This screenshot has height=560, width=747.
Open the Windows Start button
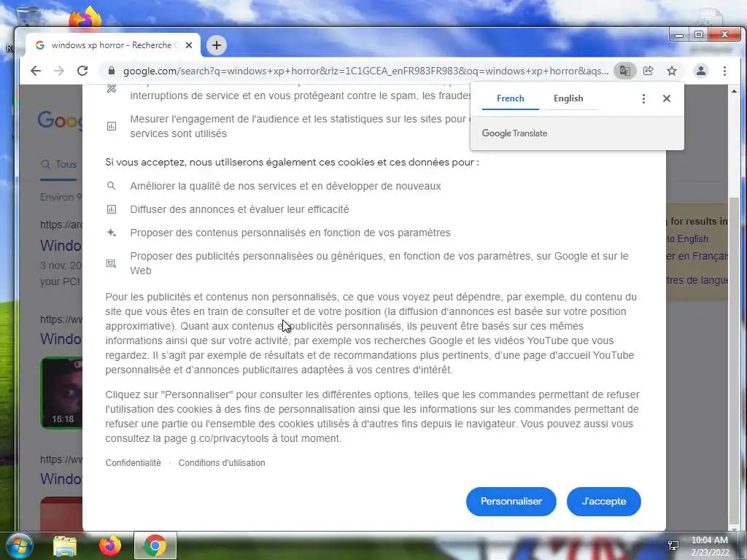20,545
